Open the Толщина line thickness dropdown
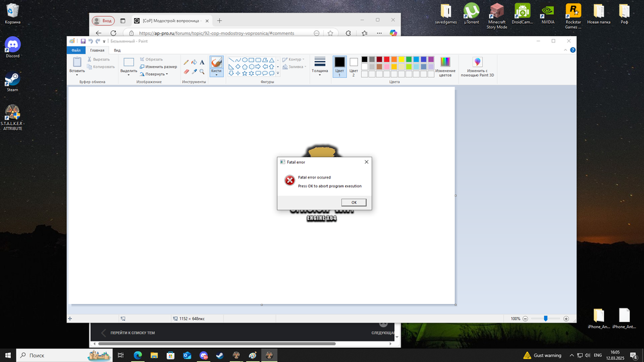Viewport: 644px width, 362px height. click(319, 66)
